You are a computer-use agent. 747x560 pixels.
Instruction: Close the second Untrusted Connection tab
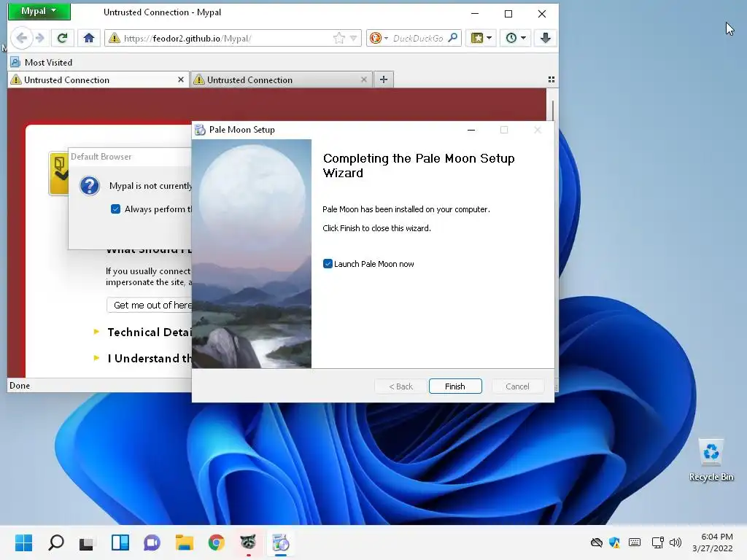(x=364, y=79)
